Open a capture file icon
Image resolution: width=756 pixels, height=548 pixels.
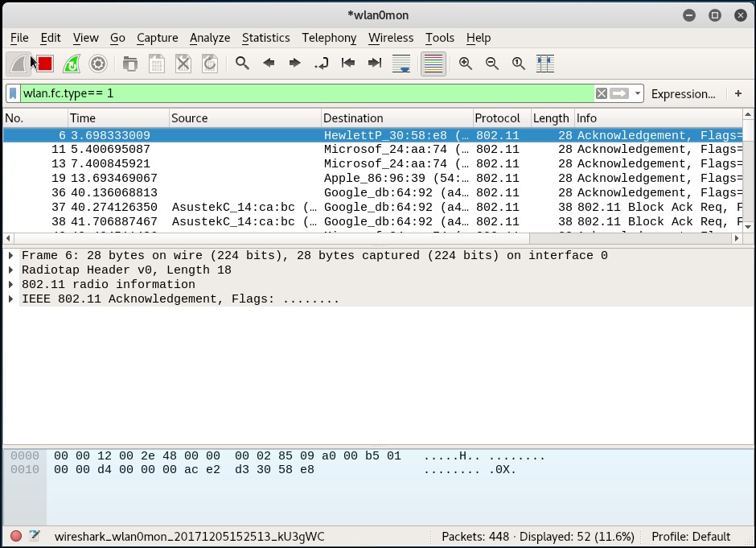tap(129, 64)
